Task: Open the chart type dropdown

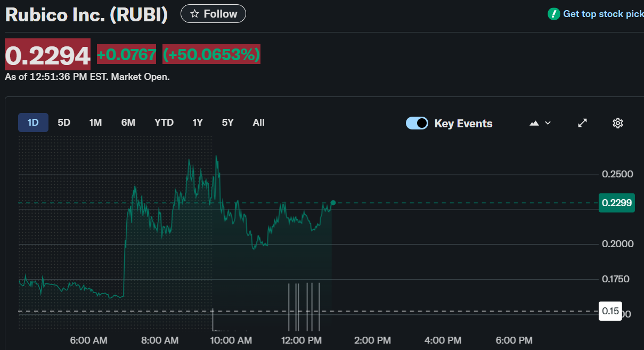Action: 540,123
